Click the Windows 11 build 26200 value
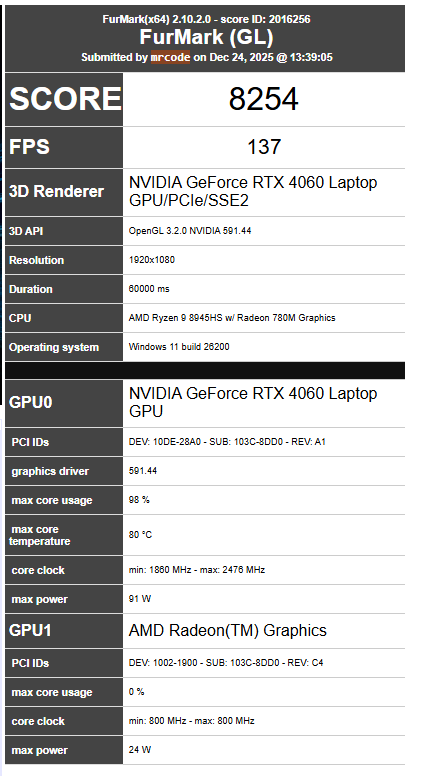 coord(179,347)
